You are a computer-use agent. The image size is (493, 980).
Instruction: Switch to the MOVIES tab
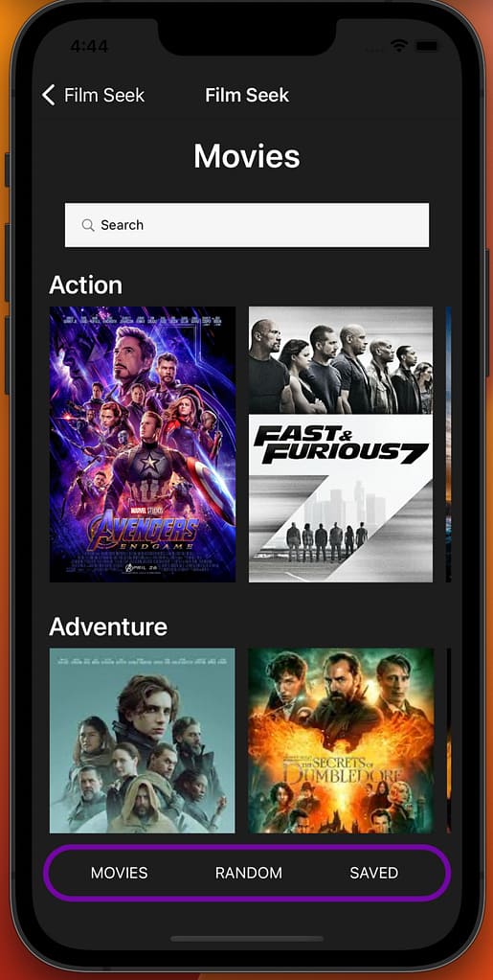[x=120, y=873]
